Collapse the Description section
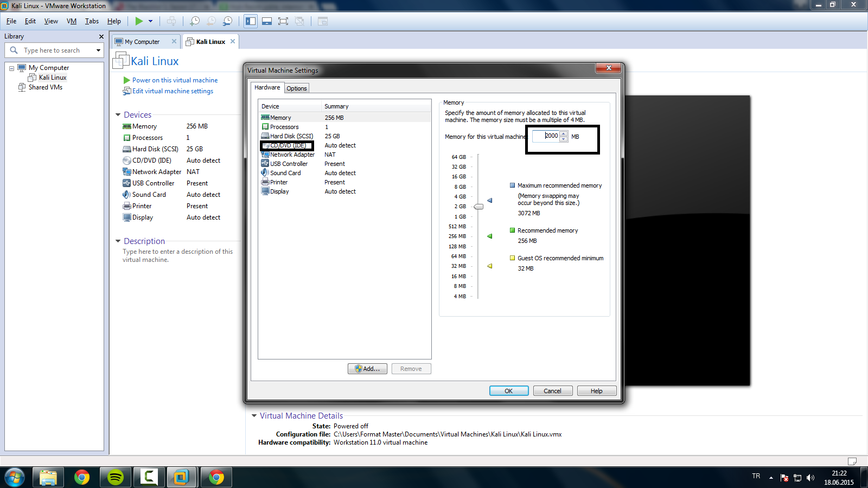 (x=118, y=241)
